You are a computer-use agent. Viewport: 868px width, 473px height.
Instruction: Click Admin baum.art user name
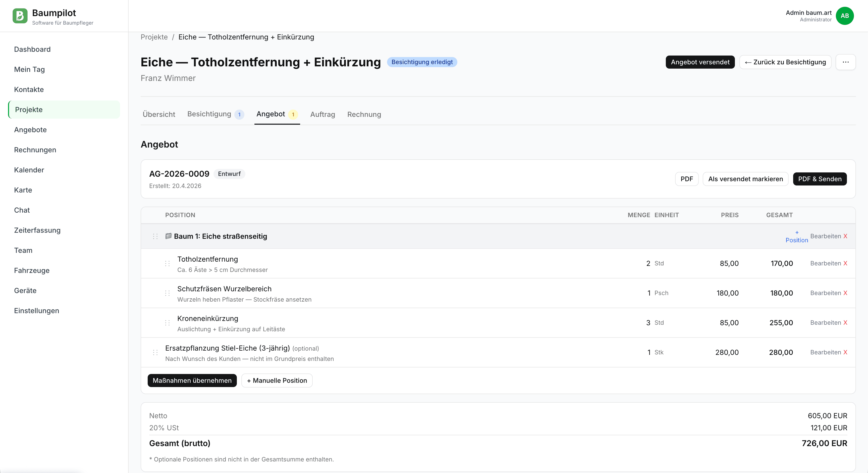808,13
